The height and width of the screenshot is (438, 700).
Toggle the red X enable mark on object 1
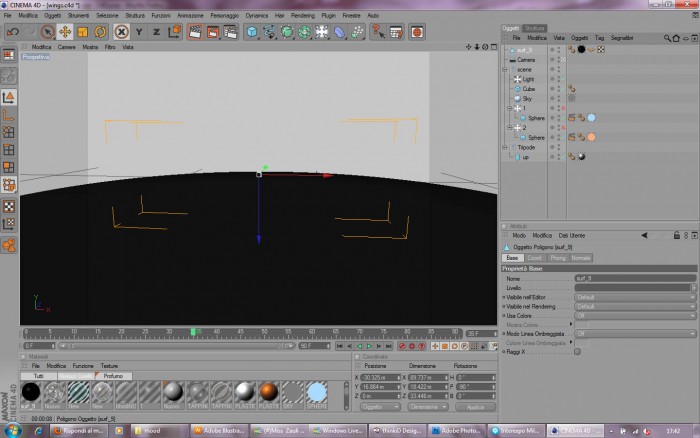coord(563,108)
